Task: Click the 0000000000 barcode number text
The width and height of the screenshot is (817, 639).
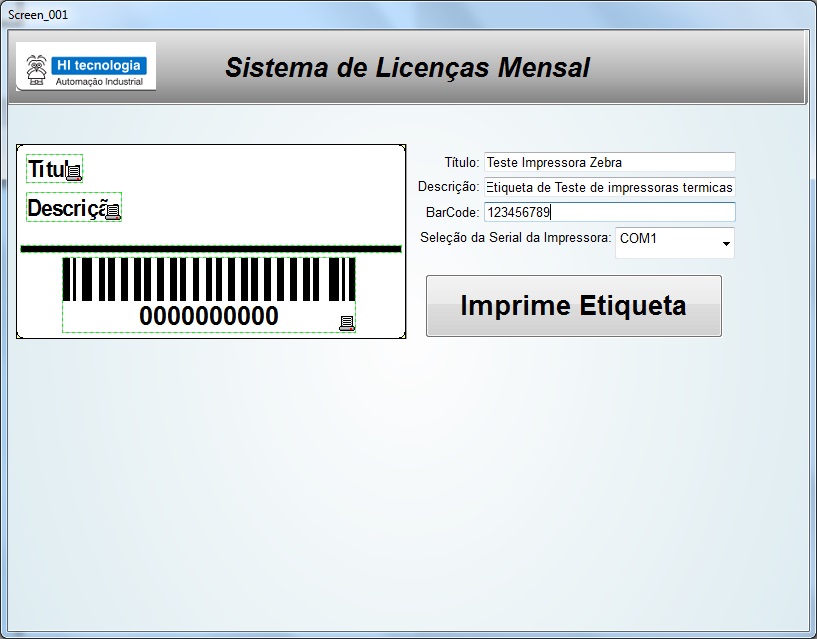Action: (x=209, y=316)
